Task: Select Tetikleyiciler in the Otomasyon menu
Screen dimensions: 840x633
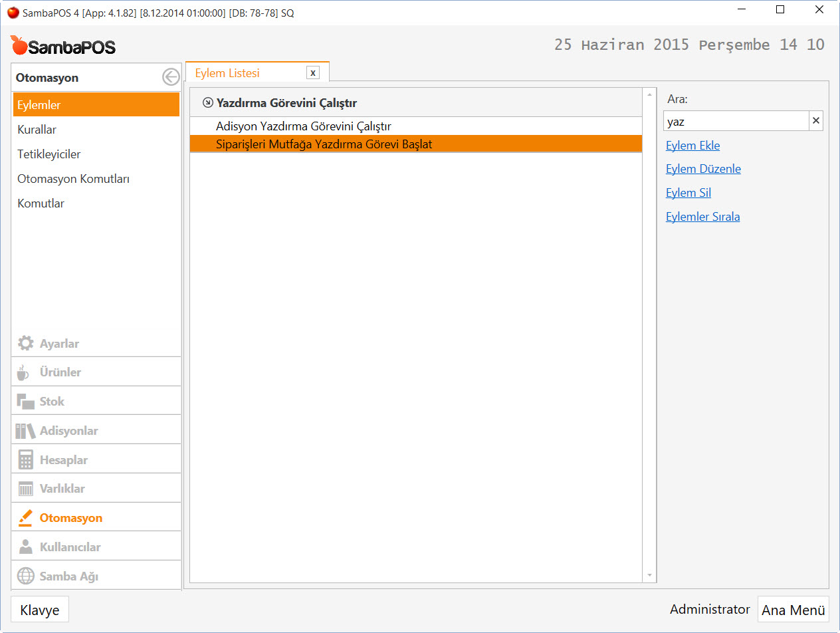Action: click(49, 154)
